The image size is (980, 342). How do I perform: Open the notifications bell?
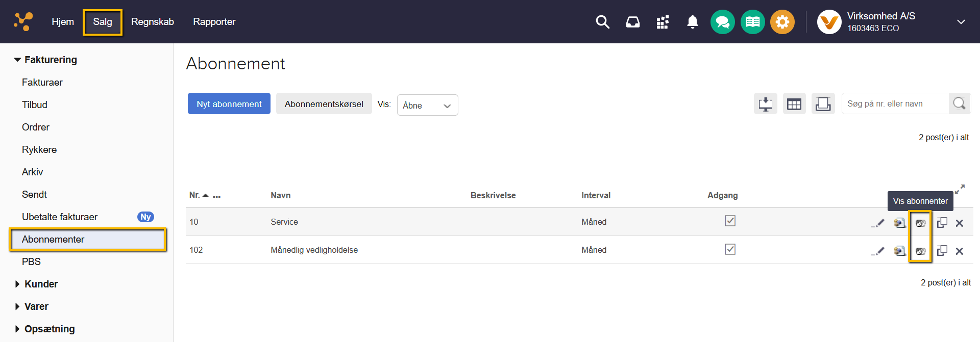pyautogui.click(x=692, y=22)
